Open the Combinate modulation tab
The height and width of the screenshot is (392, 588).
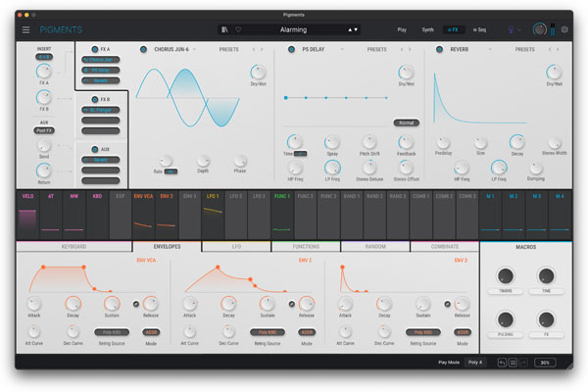[x=445, y=246]
